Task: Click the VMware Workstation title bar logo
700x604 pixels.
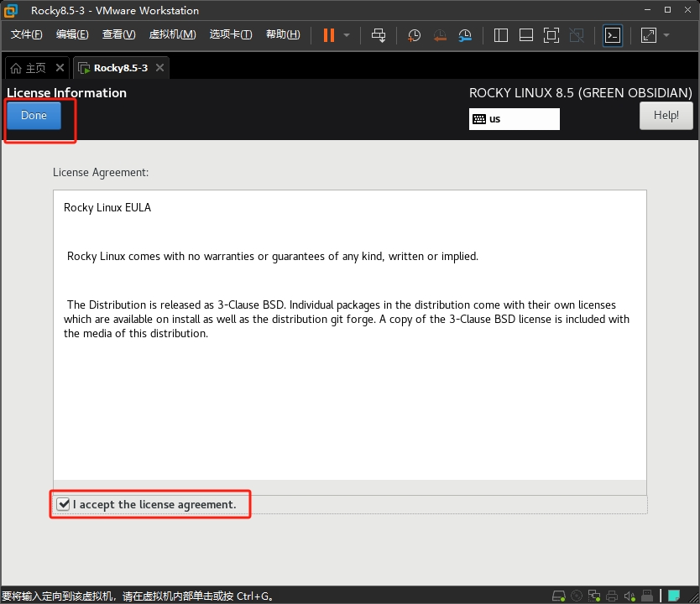Action: pos(11,11)
